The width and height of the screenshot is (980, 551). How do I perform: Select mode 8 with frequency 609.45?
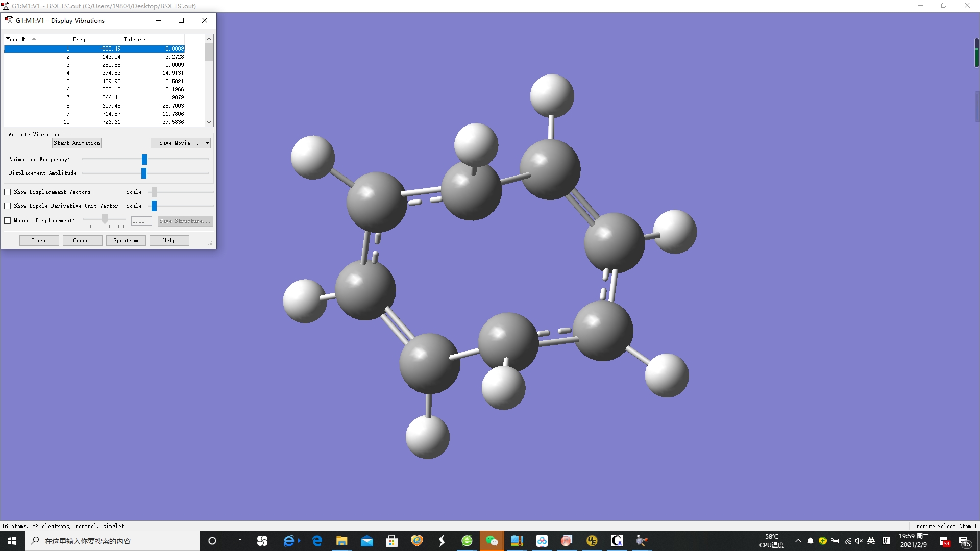point(94,106)
